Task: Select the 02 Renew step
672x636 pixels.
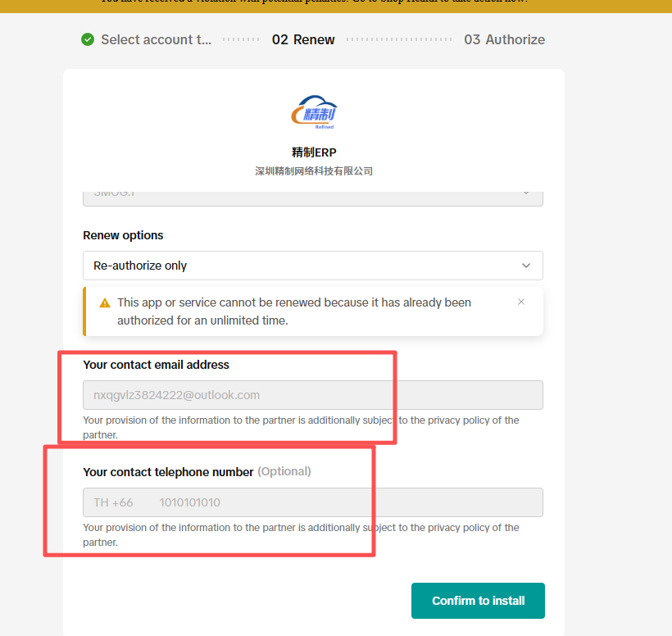Action: pyautogui.click(x=303, y=39)
